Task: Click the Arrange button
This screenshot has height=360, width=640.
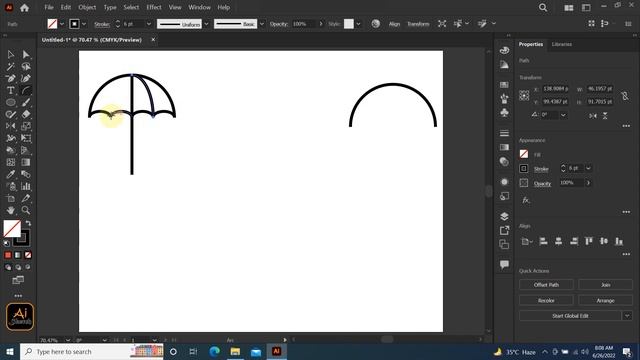Action: point(605,300)
